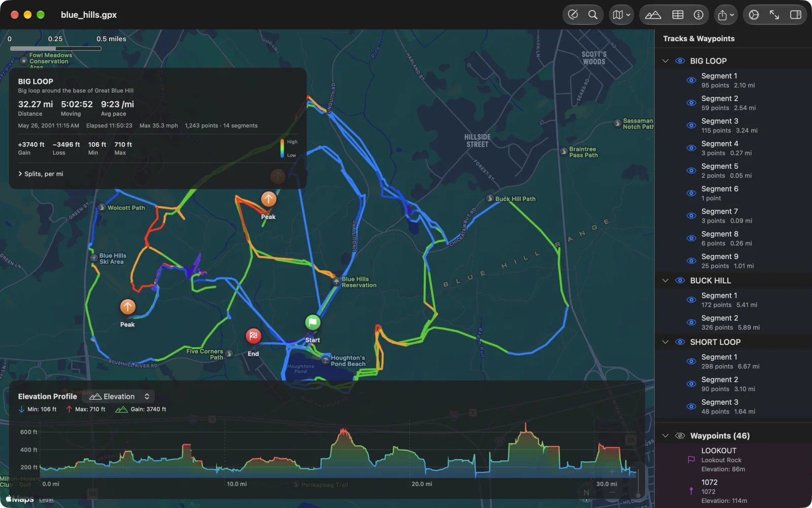Hide BIG LOOP Segment 1
The width and height of the screenshot is (812, 508).
(x=691, y=80)
